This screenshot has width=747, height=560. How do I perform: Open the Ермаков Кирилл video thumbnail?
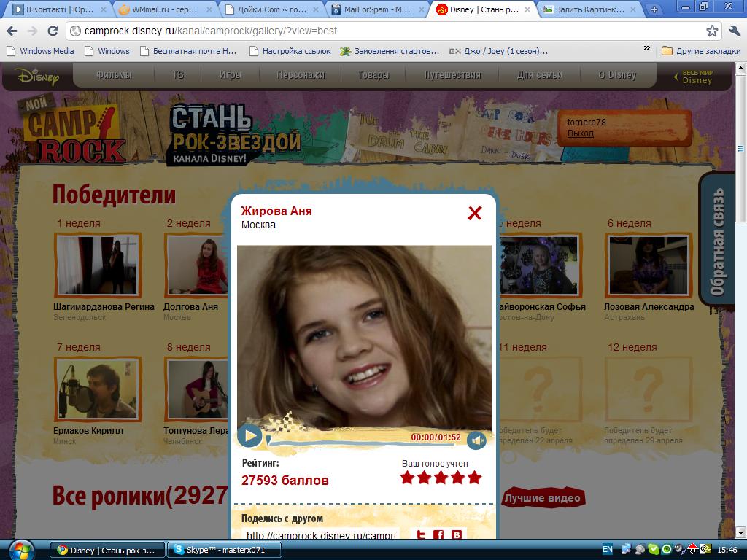(98, 389)
